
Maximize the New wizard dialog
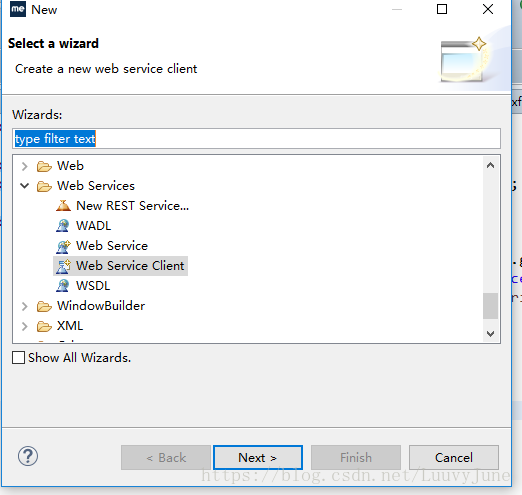tap(442, 9)
